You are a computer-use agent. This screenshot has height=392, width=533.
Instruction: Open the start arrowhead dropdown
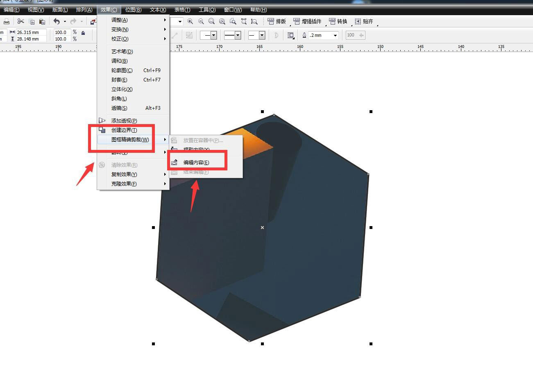(213, 35)
